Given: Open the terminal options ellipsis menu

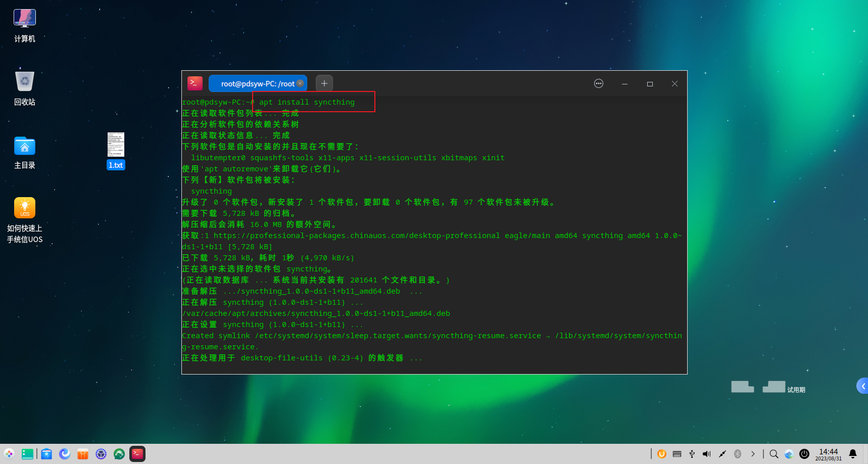Looking at the screenshot, I should 599,83.
